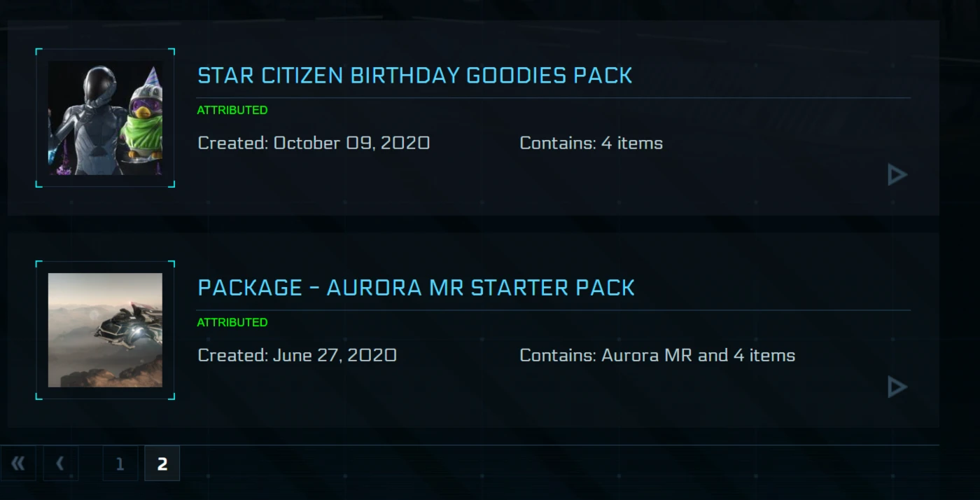The width and height of the screenshot is (980, 500).
Task: Click Contains: Aurora MR and 4 items
Action: 657,355
